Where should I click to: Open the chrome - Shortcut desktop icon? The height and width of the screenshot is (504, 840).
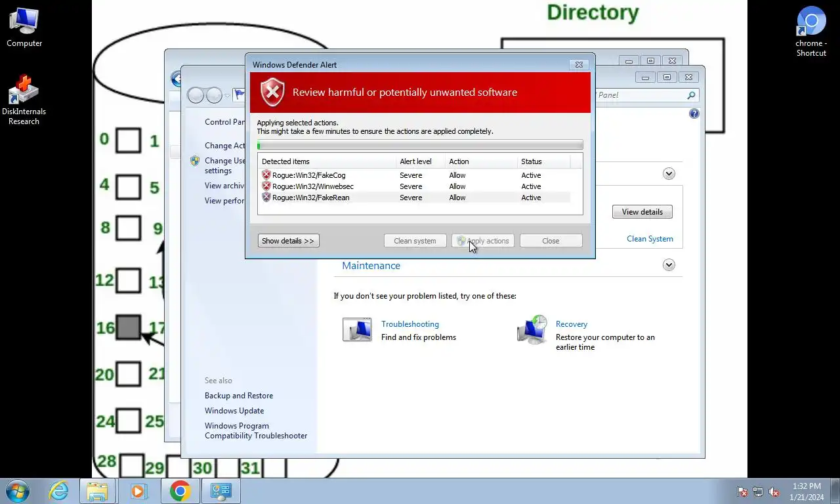(x=811, y=31)
